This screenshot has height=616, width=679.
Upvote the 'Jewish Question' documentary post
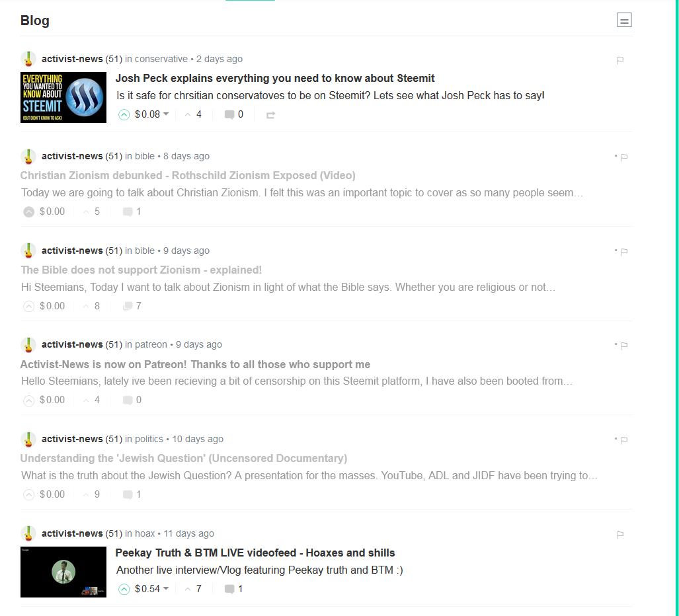point(28,494)
